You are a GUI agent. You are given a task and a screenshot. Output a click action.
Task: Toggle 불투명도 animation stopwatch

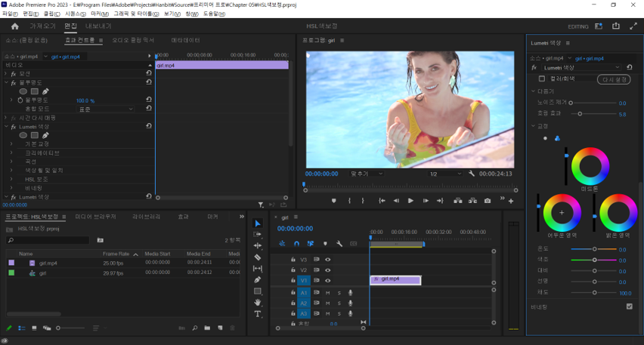20,100
